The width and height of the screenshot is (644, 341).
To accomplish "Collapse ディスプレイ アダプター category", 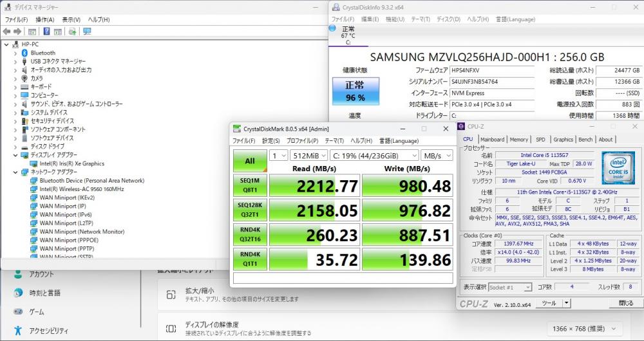I will (15, 155).
